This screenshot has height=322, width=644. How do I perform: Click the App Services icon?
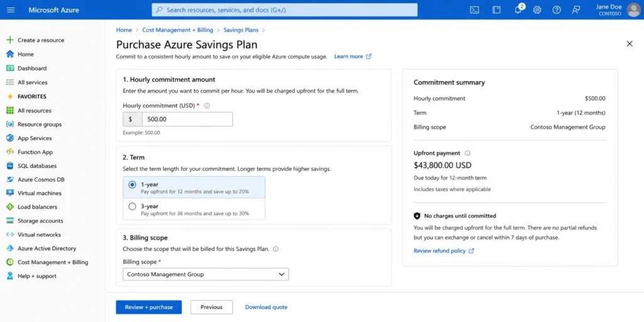point(10,138)
